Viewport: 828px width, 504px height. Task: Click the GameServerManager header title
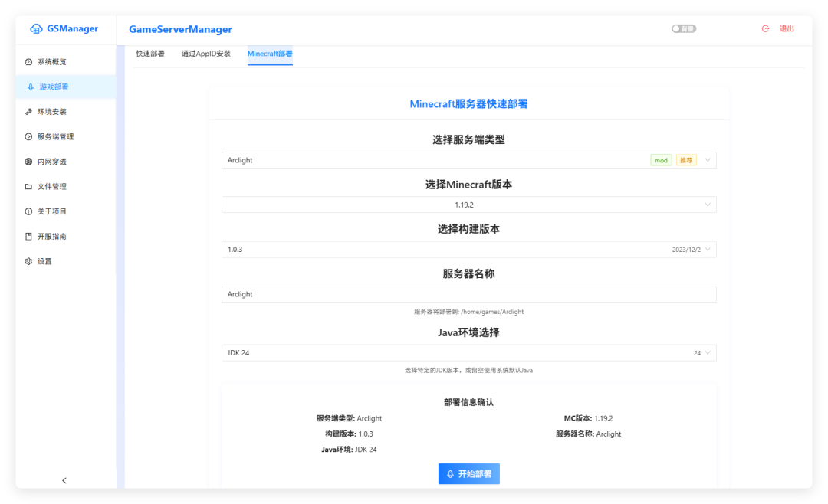[x=181, y=30]
